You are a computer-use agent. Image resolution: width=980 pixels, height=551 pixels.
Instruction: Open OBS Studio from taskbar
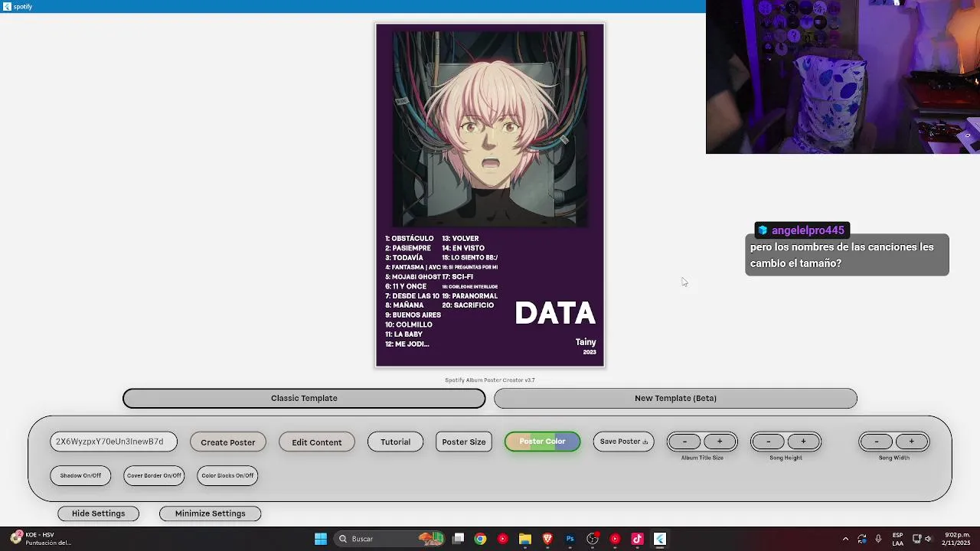click(x=593, y=539)
